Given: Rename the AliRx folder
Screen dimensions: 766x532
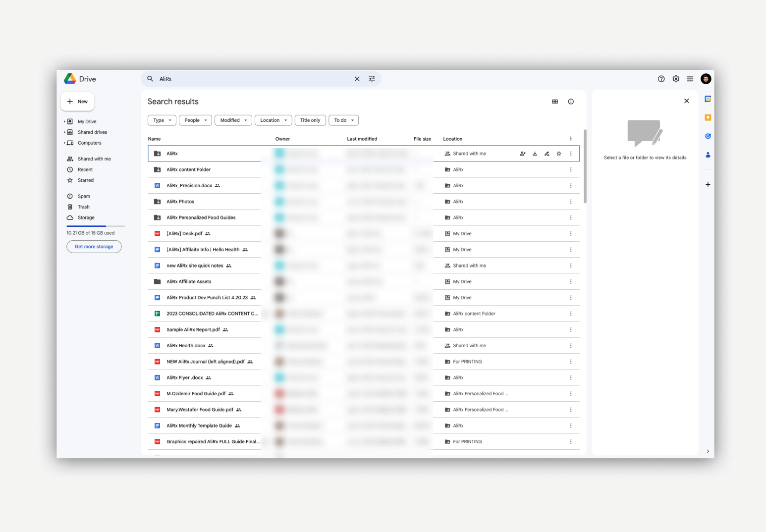Looking at the screenshot, I should [547, 154].
